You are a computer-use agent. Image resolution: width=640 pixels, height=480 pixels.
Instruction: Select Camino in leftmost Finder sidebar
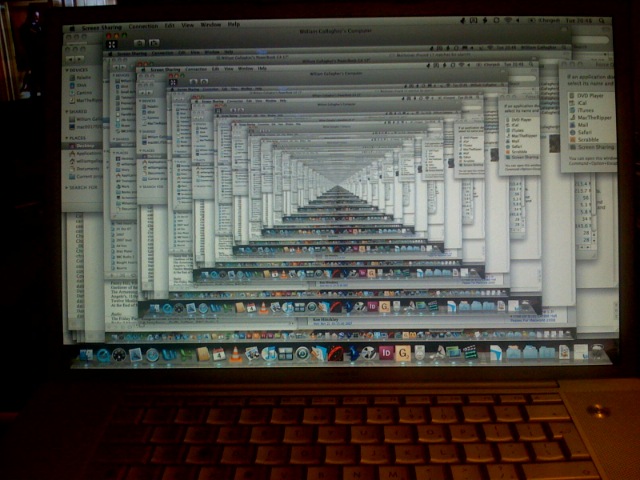click(82, 93)
